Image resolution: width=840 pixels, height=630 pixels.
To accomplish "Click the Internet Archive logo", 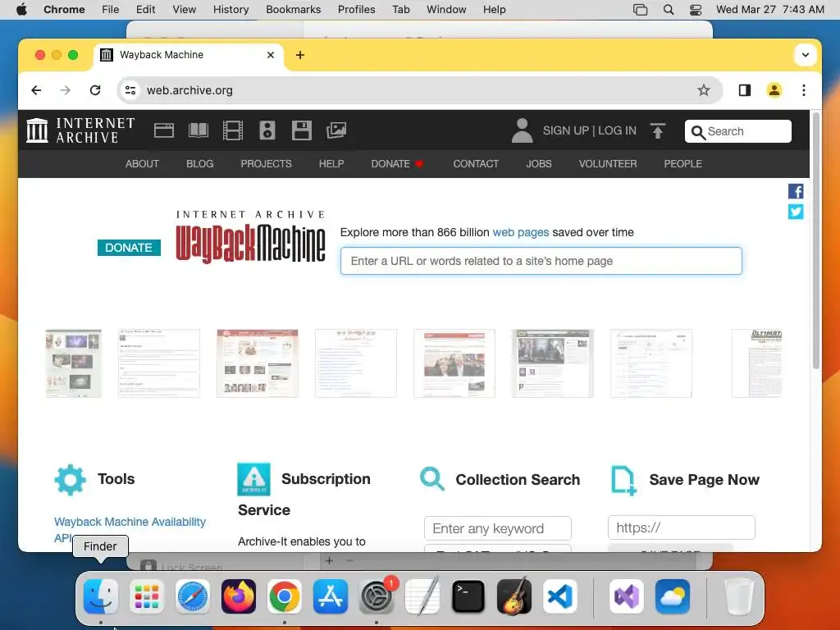I will point(80,130).
